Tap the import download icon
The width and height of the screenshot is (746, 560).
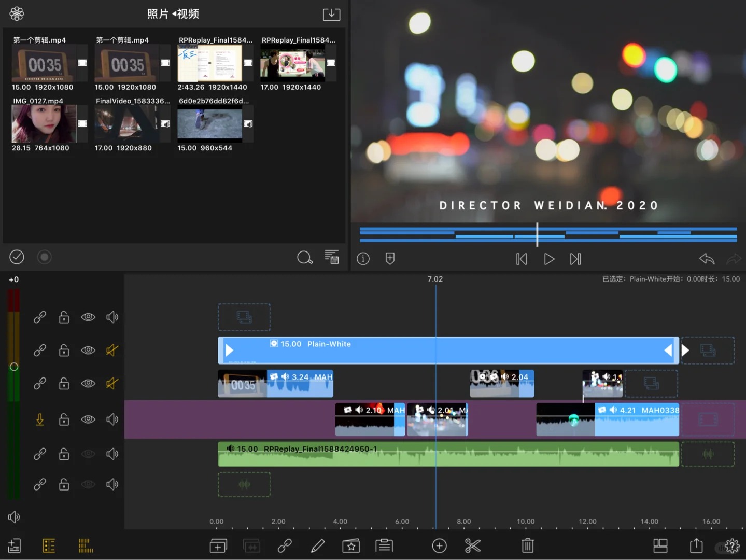tap(331, 14)
